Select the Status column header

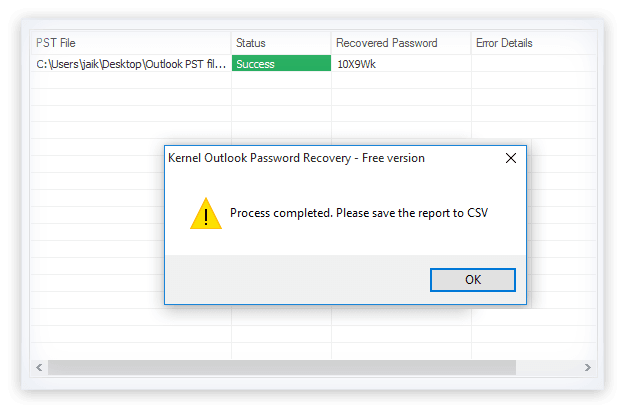[x=281, y=43]
